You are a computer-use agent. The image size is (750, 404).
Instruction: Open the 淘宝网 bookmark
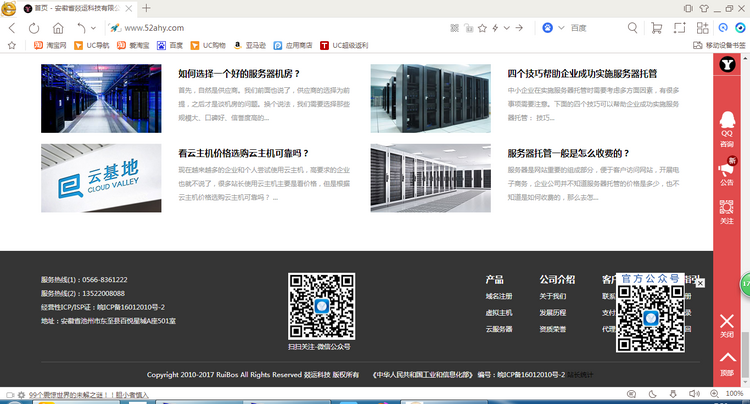[x=50, y=45]
